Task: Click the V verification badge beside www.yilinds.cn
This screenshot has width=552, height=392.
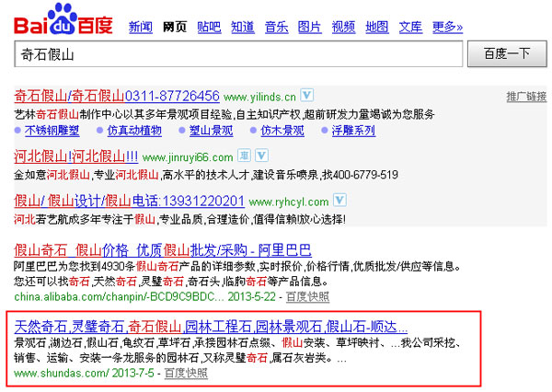Action: pyautogui.click(x=307, y=95)
